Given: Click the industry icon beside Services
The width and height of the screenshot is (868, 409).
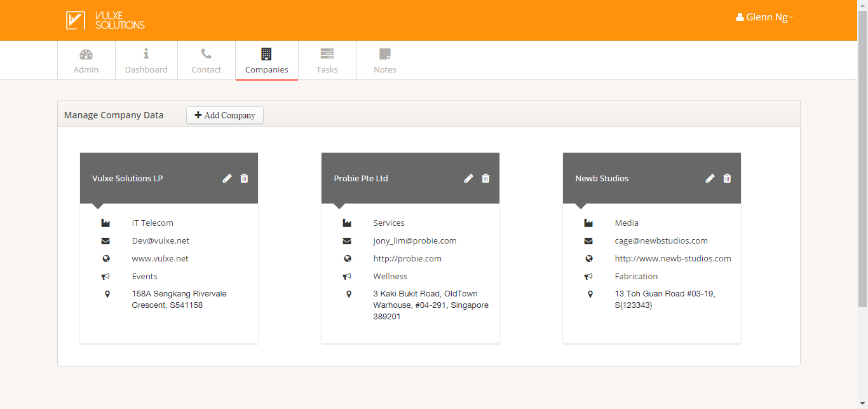Looking at the screenshot, I should click(x=347, y=223).
